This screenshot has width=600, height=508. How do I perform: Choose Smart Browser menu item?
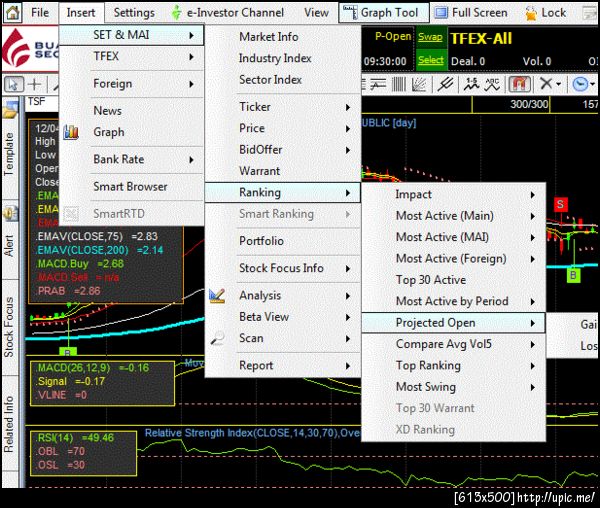pyautogui.click(x=132, y=187)
